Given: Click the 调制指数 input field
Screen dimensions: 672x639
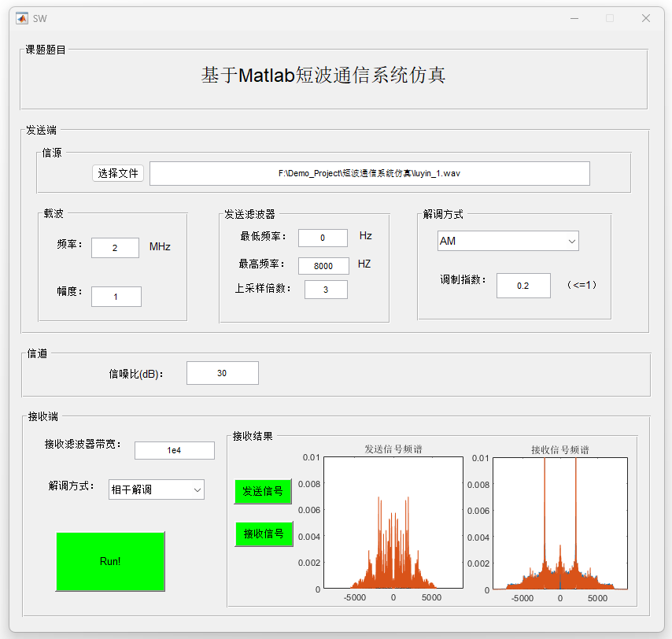Looking at the screenshot, I should [523, 286].
